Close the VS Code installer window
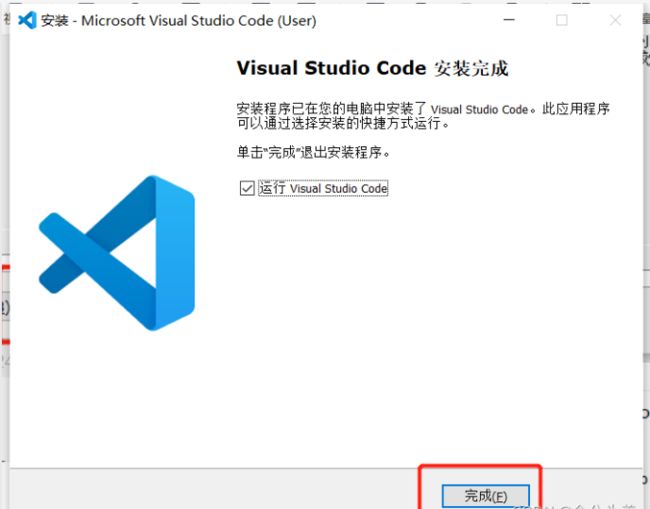Viewport: 650px width, 509px height. click(615, 20)
